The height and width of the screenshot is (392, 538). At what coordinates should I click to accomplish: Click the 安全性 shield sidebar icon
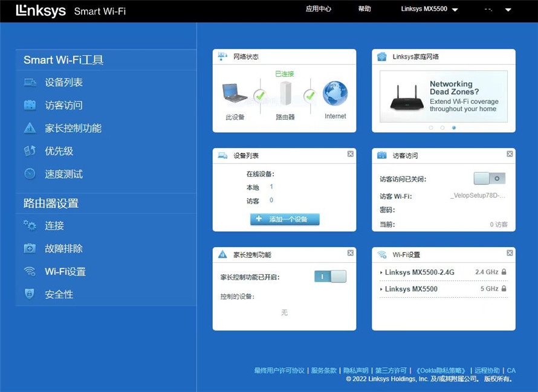pos(30,294)
